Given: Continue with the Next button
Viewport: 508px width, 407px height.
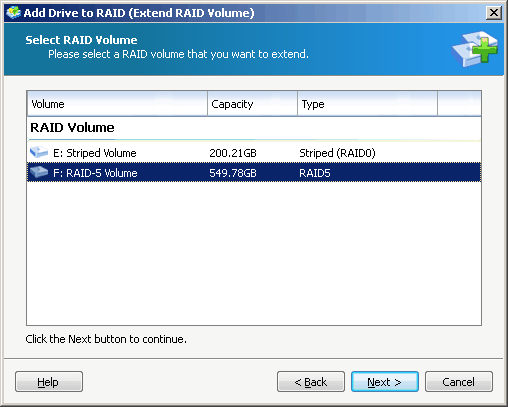Looking at the screenshot, I should 385,382.
